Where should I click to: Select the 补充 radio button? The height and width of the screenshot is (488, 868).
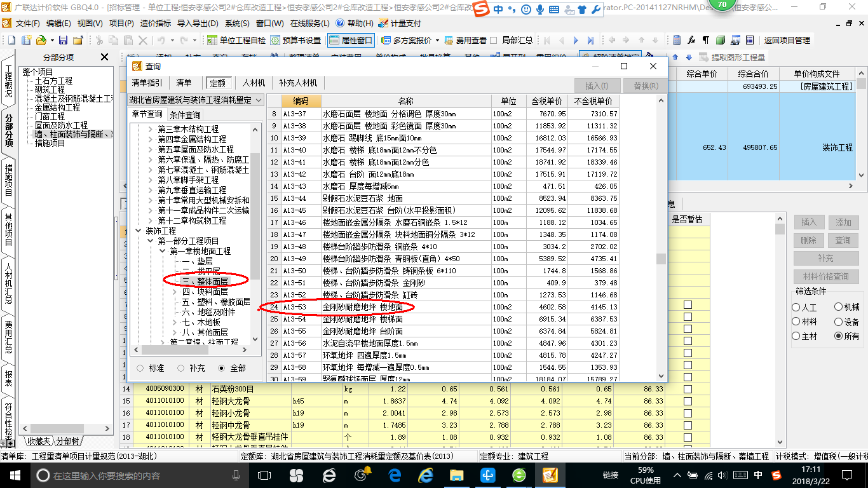click(x=181, y=368)
